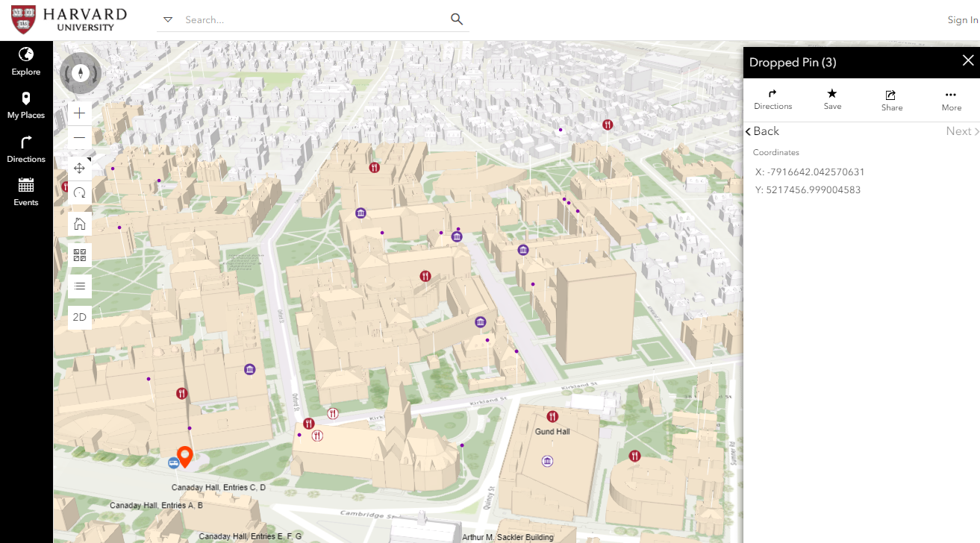
Task: Toggle the rotate navigation tool
Action: 79,192
